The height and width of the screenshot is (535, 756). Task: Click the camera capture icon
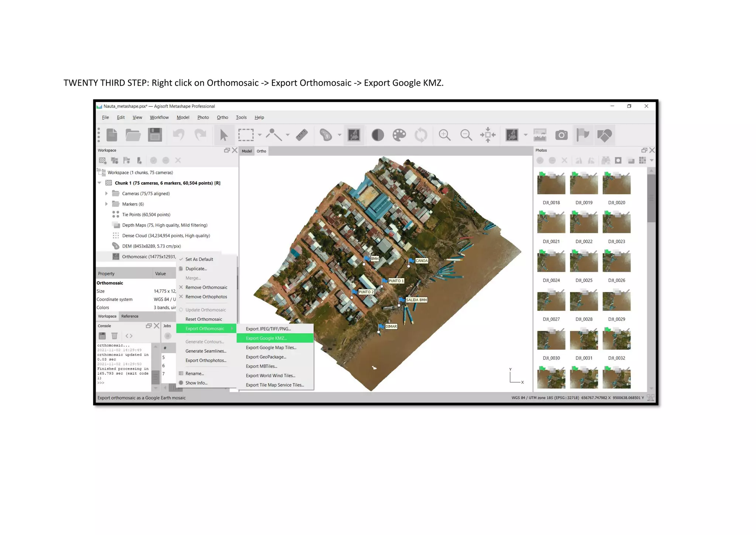click(561, 135)
